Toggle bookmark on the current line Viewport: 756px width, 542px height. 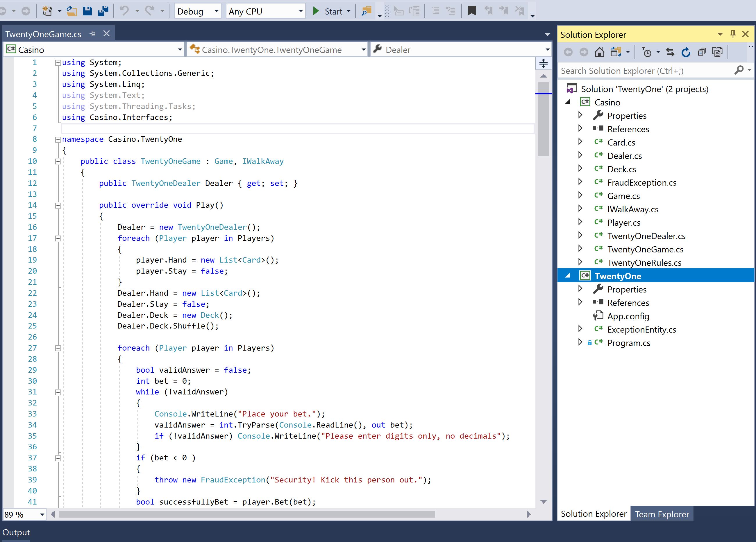(471, 11)
